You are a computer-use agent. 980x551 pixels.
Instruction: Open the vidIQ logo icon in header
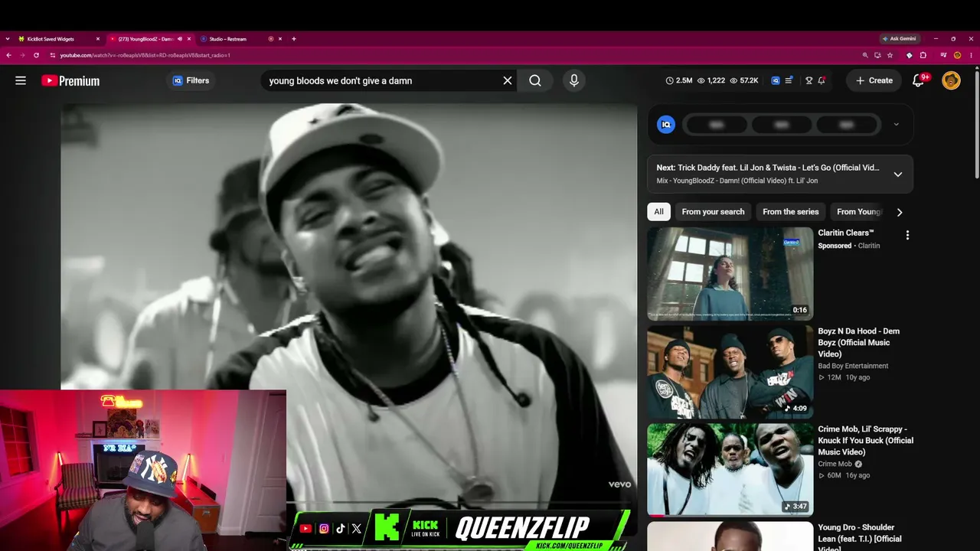(x=776, y=80)
